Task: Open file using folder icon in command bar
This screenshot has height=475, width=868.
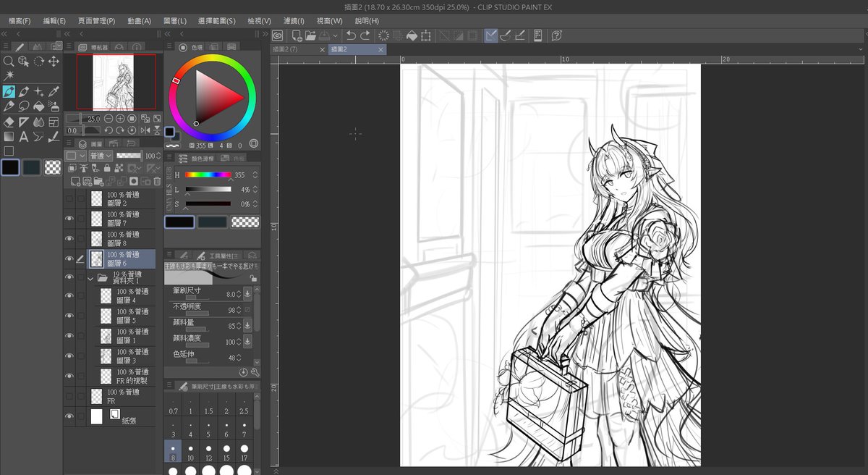Action: pyautogui.click(x=310, y=35)
